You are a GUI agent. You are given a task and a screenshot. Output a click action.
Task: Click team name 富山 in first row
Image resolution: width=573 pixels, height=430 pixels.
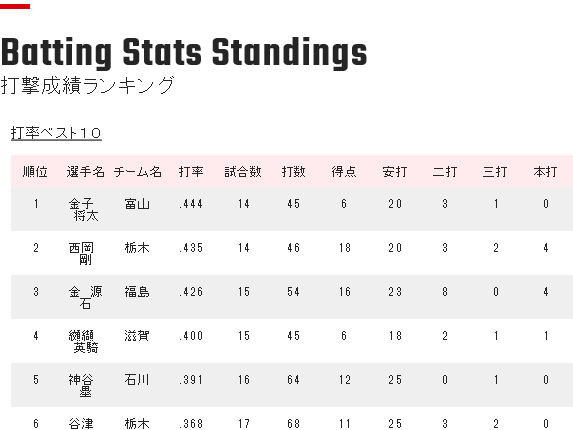pos(137,203)
